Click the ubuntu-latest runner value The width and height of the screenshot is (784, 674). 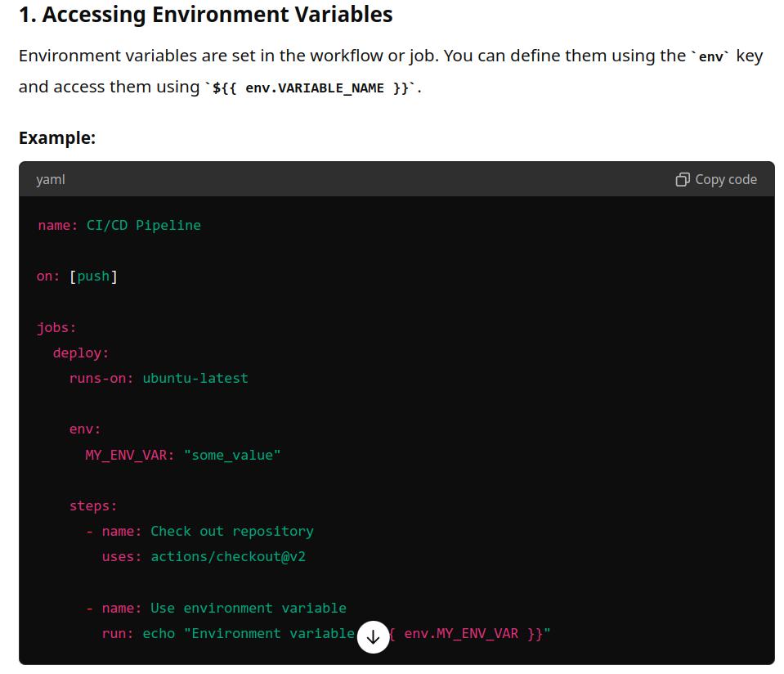coord(195,378)
